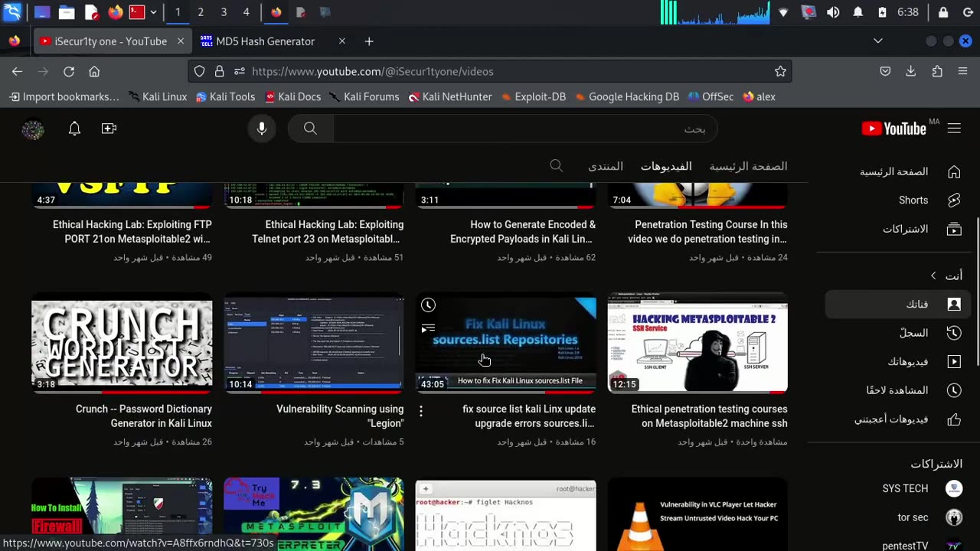The height and width of the screenshot is (551, 980).
Task: Click the Watch later clock on sources.list thumbnail
Action: (428, 305)
